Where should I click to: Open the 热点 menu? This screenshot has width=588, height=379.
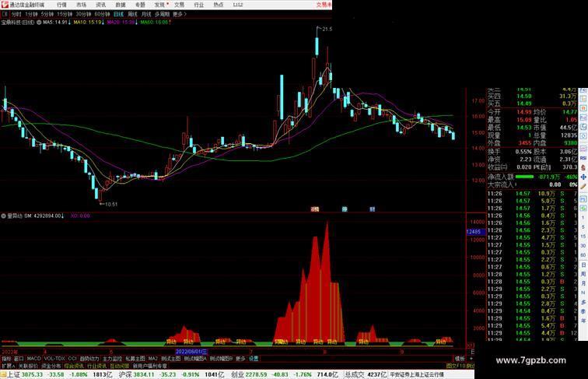[x=219, y=5]
